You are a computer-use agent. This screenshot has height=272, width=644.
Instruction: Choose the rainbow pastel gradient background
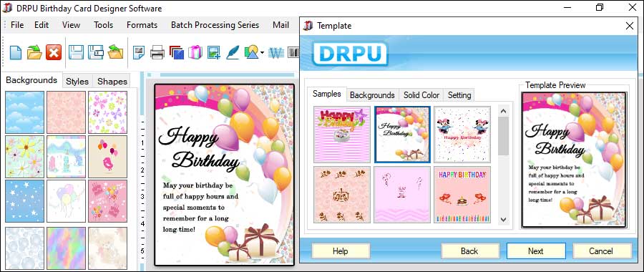(66, 248)
